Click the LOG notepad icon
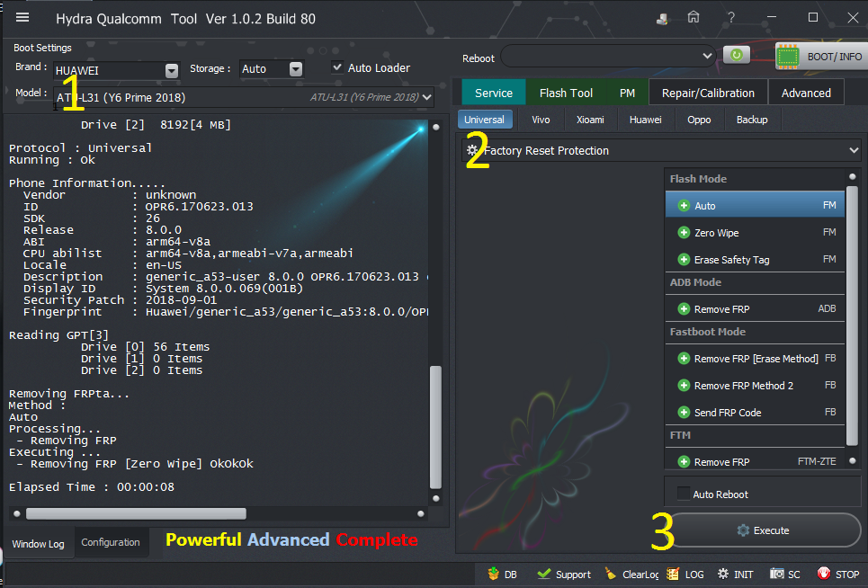 [673, 575]
